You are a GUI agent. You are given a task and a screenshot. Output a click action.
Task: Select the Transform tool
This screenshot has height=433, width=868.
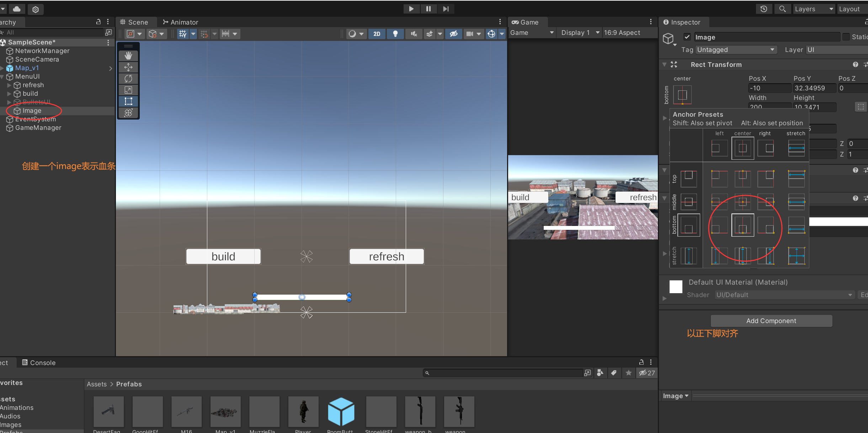tap(128, 113)
